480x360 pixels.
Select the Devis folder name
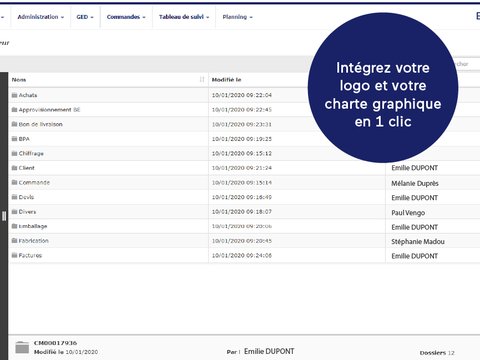[x=26, y=197]
